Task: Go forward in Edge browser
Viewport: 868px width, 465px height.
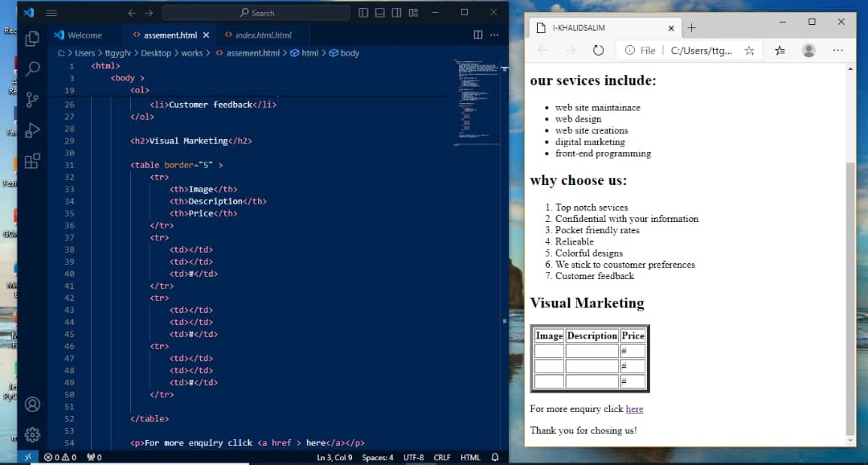Action: (570, 51)
